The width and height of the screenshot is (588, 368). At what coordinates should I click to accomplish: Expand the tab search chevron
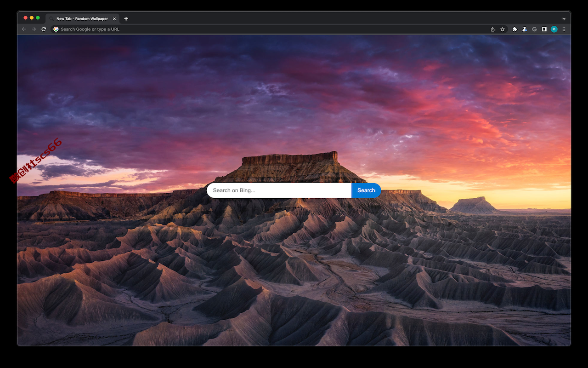(564, 19)
